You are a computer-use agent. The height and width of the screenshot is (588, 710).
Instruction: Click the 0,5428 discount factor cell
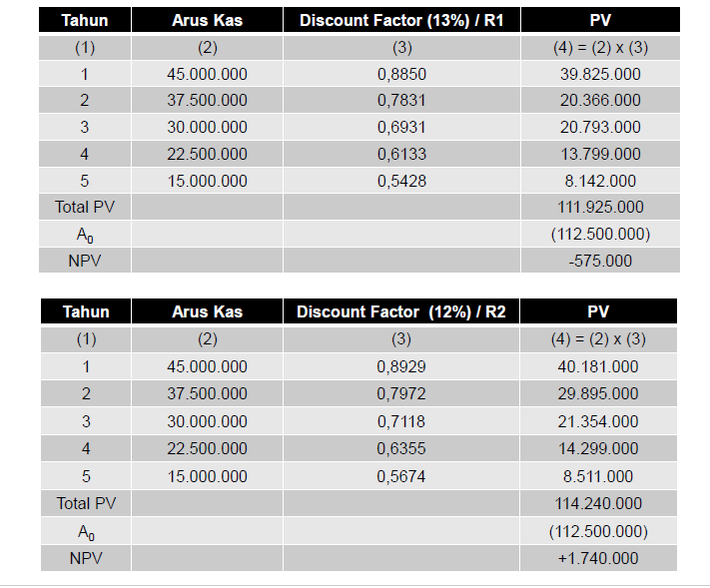click(401, 181)
